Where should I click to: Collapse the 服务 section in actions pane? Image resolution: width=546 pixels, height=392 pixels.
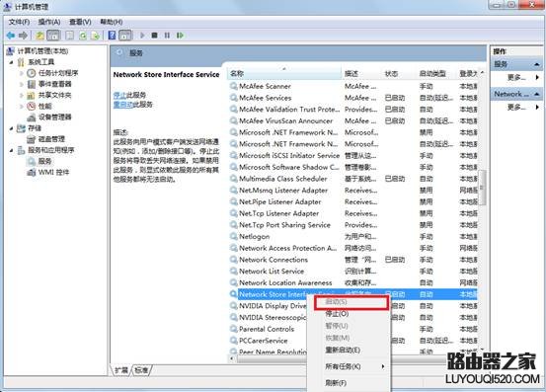536,64
